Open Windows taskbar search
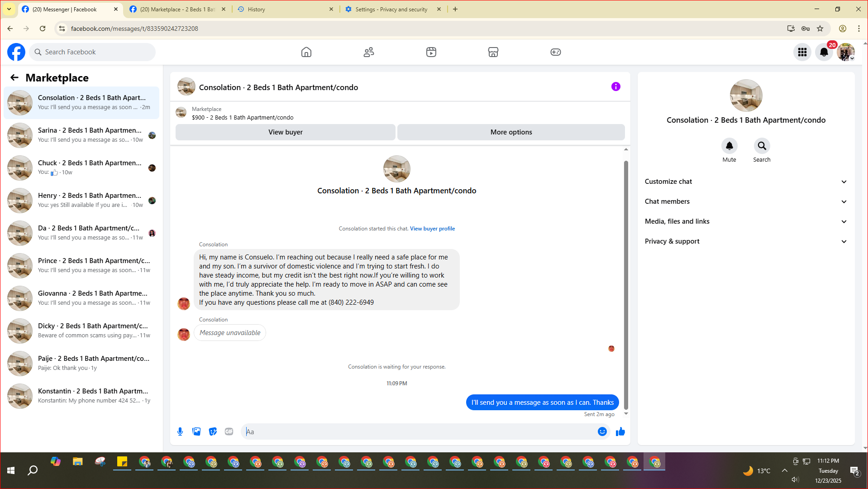The height and width of the screenshot is (489, 868). click(x=33, y=470)
